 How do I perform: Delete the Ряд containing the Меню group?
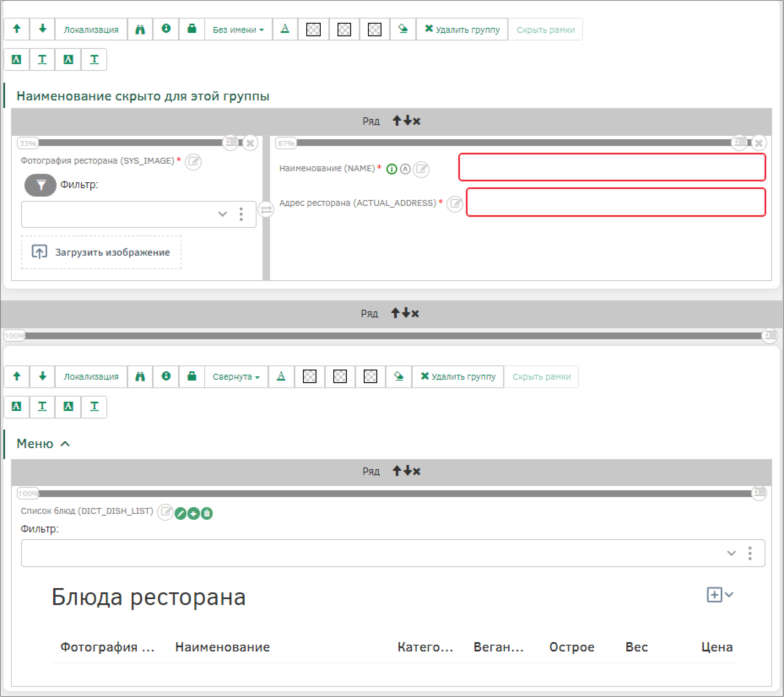[x=415, y=314]
